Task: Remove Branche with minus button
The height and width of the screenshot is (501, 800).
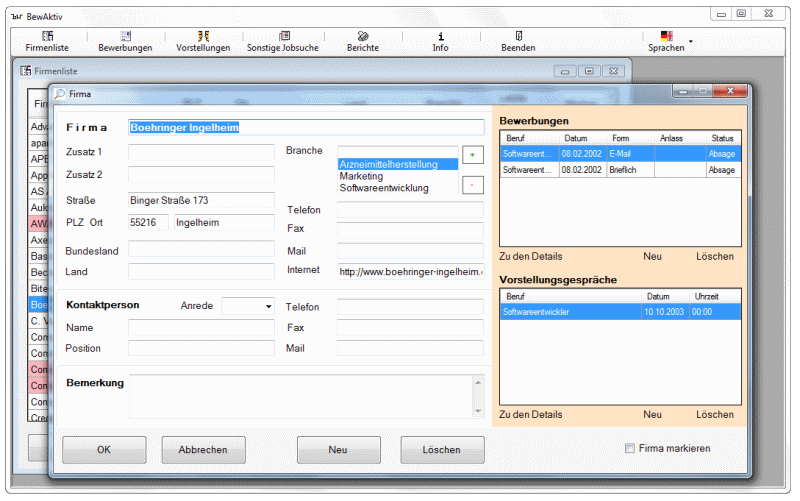Action: coord(472,185)
